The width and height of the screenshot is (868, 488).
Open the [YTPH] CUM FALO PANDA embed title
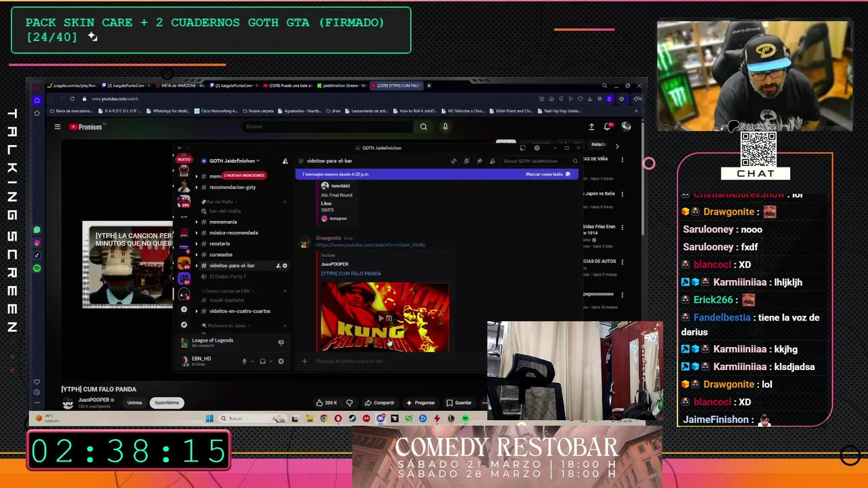pos(351,273)
